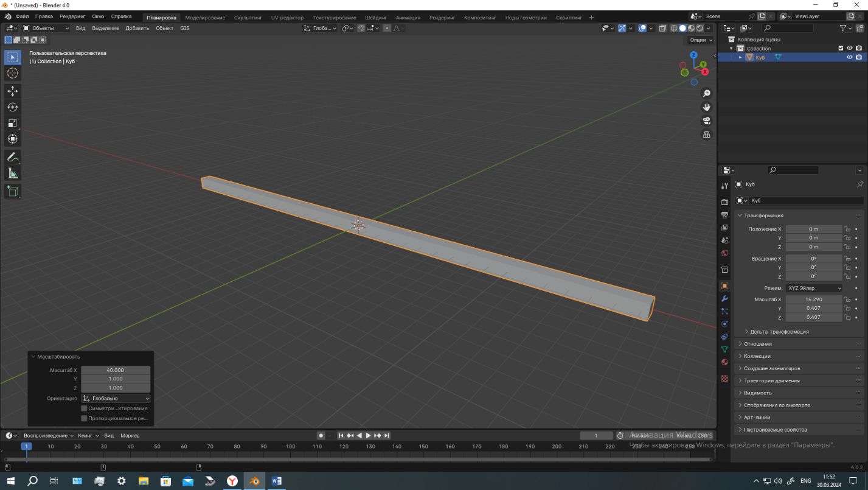This screenshot has height=490, width=868.
Task: Open the Modifiers wrench properties tab
Action: 724,299
